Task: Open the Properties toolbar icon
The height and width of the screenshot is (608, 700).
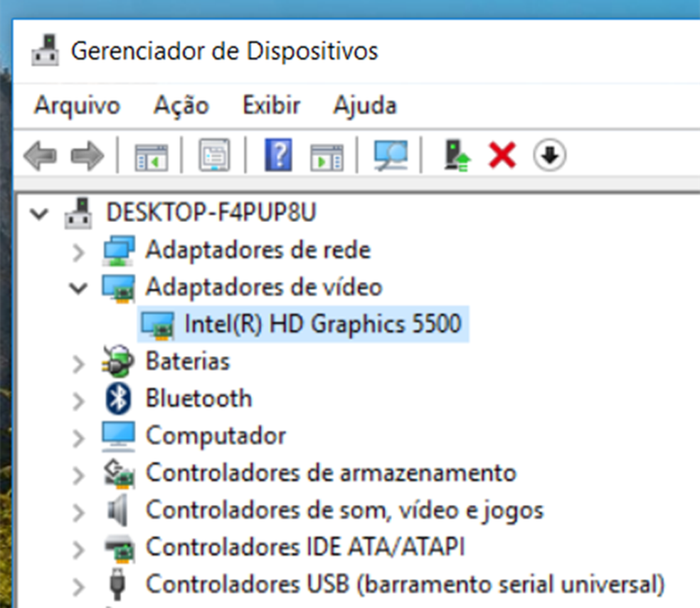Action: click(x=214, y=155)
